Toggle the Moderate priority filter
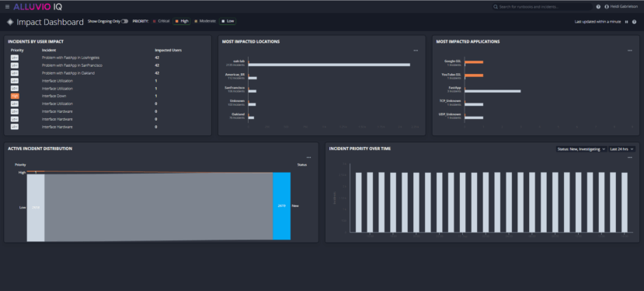This screenshot has height=291, width=644. click(x=204, y=21)
